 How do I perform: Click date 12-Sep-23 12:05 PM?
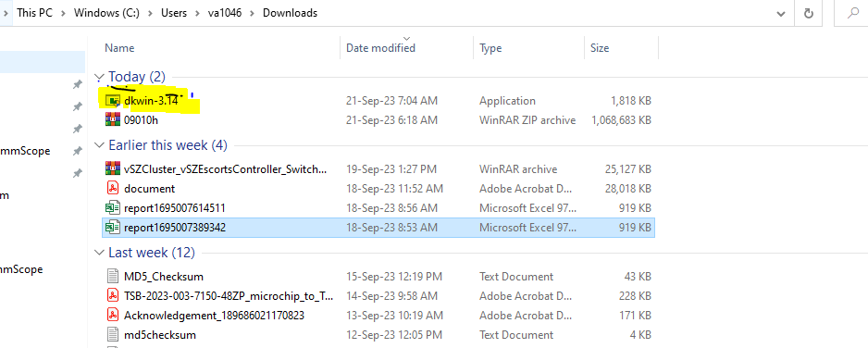(x=394, y=335)
